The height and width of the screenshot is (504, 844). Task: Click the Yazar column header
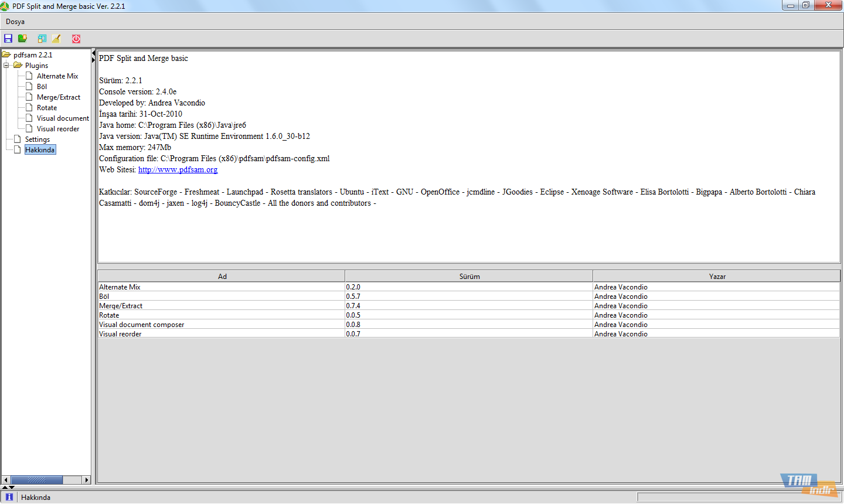coord(717,276)
